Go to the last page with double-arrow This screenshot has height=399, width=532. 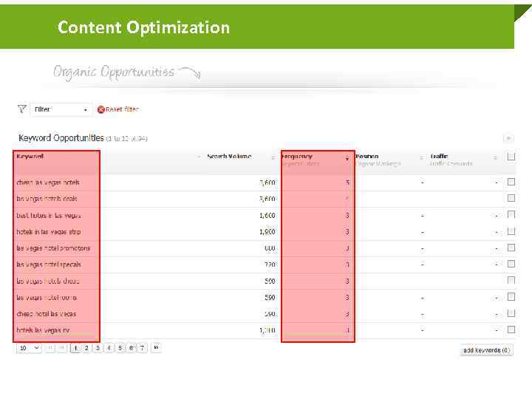[156, 347]
